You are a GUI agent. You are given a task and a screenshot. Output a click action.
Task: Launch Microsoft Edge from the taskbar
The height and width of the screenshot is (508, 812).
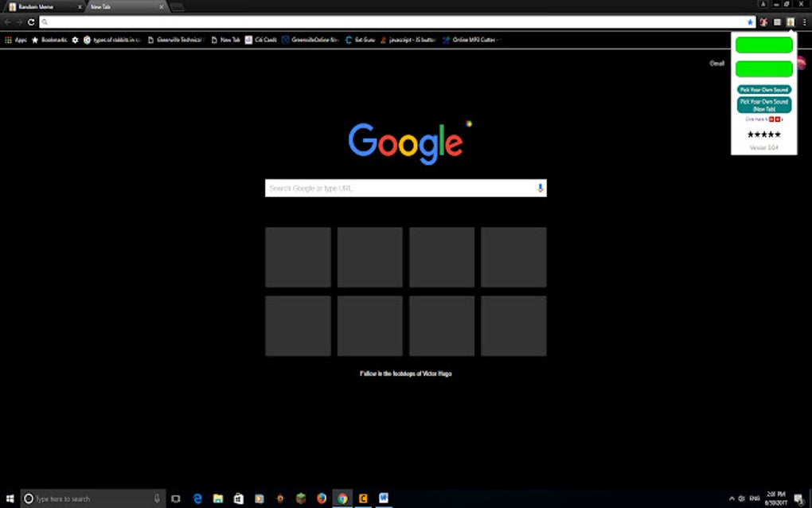[197, 498]
